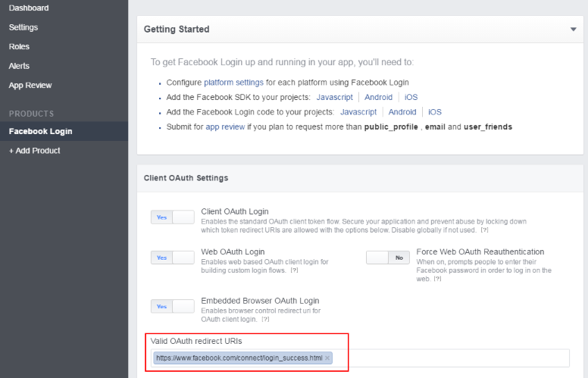The image size is (588, 378).
Task: Toggle Client OAuth Login switch
Action: pyautogui.click(x=173, y=217)
